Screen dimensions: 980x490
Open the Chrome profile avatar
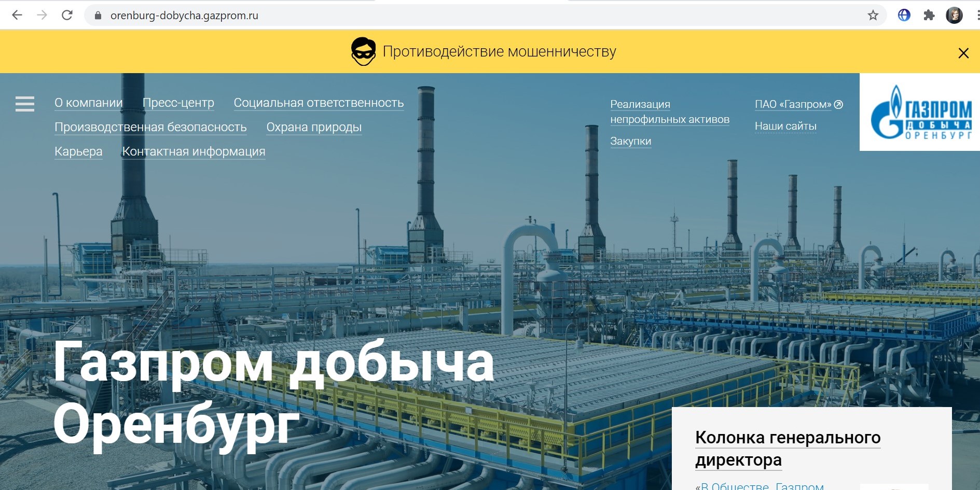[x=954, y=16]
